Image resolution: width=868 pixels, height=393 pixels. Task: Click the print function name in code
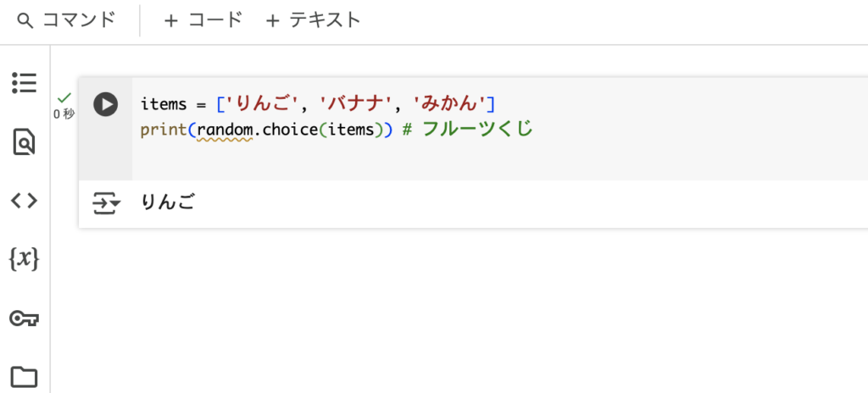164,131
